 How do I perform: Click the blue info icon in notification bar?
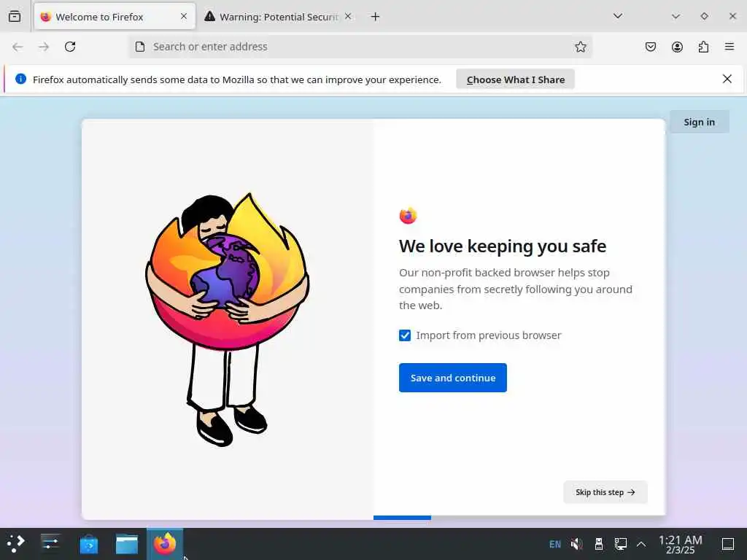20,79
